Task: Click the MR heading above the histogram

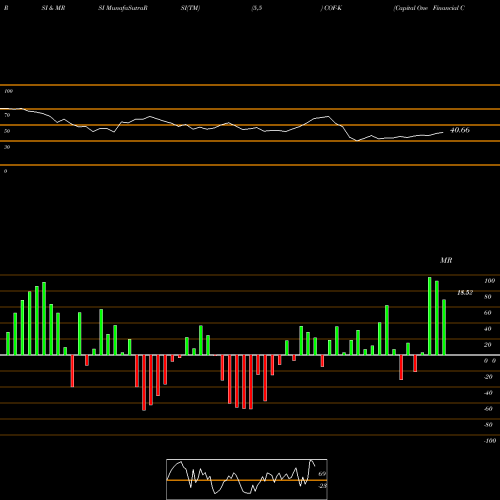Action: tap(446, 260)
